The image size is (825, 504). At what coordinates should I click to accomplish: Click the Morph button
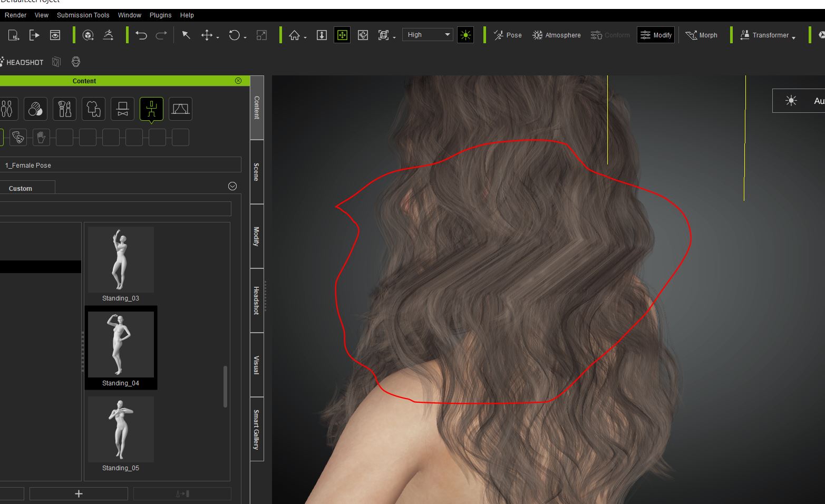[702, 35]
